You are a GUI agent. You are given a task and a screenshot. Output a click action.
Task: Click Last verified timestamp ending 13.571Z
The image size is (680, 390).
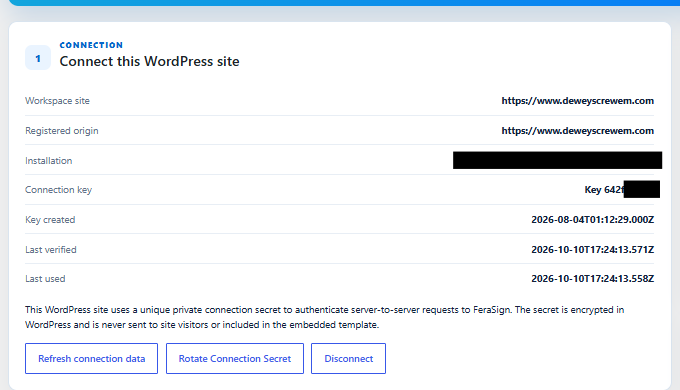click(x=592, y=249)
